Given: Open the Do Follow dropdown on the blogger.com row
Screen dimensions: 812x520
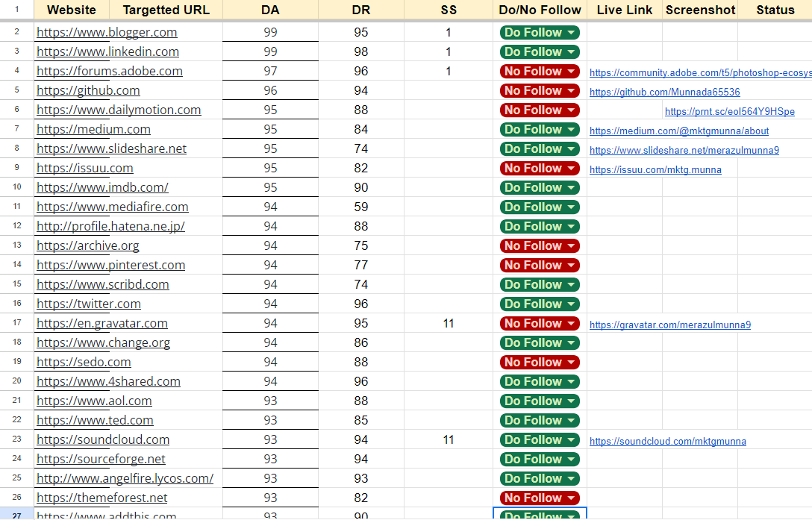Looking at the screenshot, I should [540, 32].
